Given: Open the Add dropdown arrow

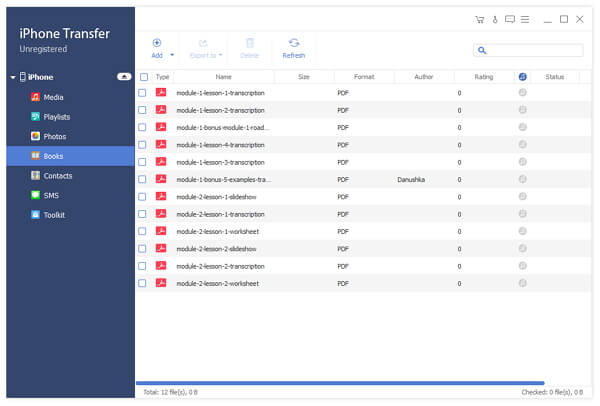Looking at the screenshot, I should pyautogui.click(x=172, y=55).
